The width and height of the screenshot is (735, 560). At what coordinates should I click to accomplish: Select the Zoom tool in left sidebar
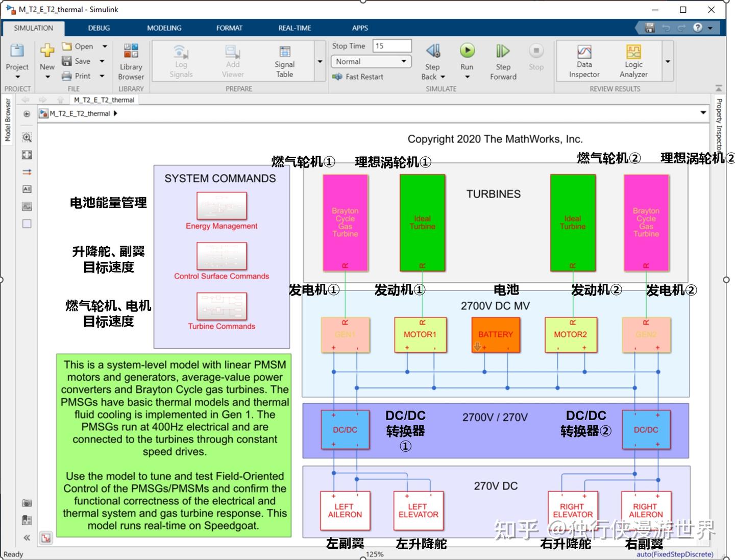(26, 137)
